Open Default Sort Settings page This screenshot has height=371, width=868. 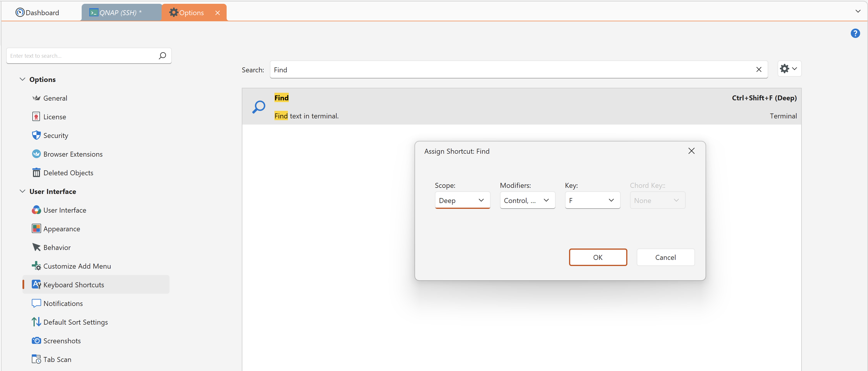[x=76, y=322]
